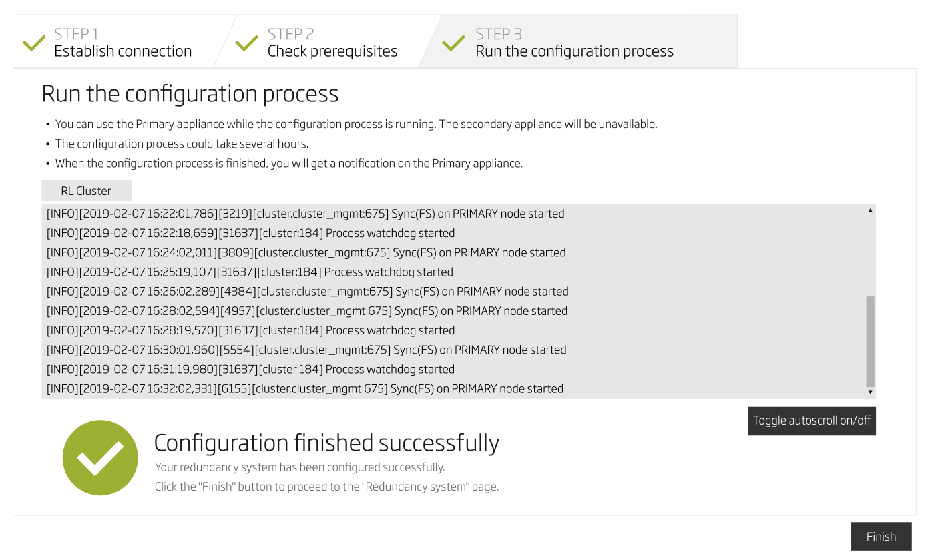This screenshot has width=934, height=560.
Task: Click the log scrollbar up arrow
Action: pos(870,210)
